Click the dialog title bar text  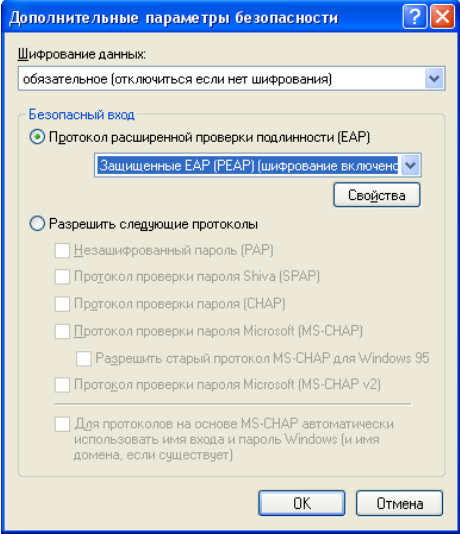coord(174,18)
